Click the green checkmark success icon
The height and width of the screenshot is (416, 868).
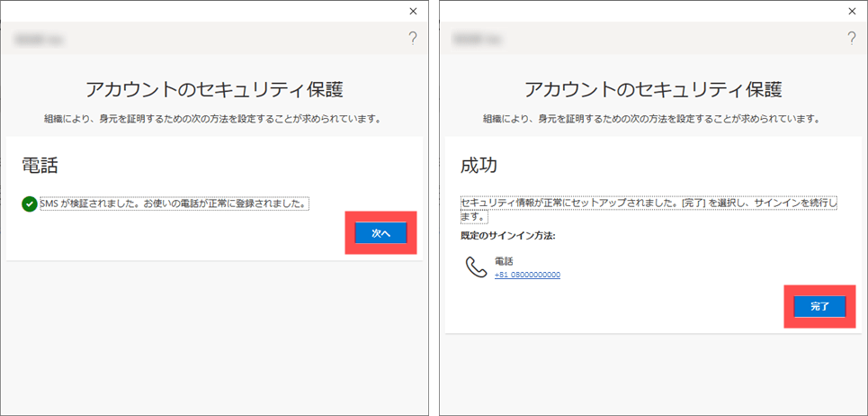[30, 204]
